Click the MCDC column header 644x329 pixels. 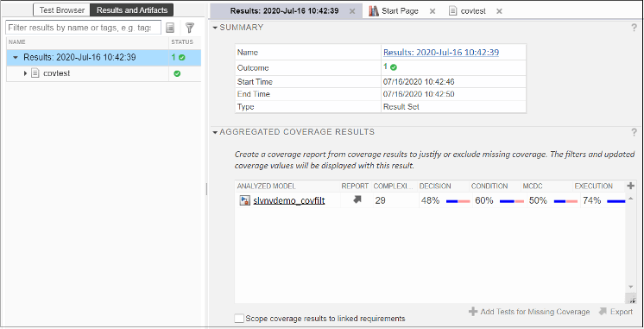[533, 186]
